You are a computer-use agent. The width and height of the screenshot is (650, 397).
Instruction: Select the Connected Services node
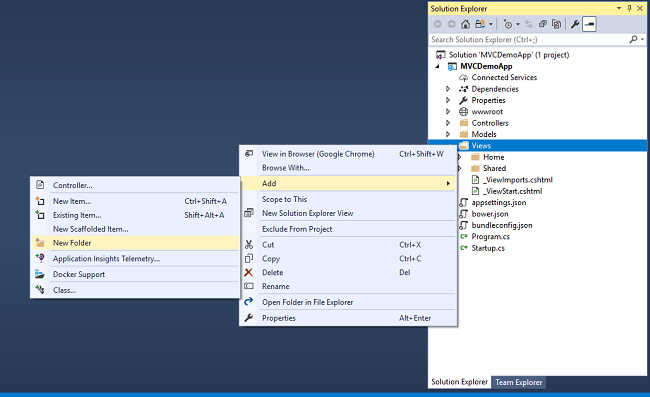(504, 77)
